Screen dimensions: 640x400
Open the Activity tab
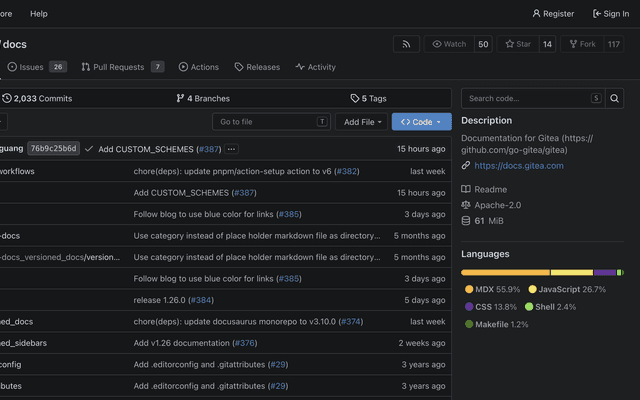(316, 67)
